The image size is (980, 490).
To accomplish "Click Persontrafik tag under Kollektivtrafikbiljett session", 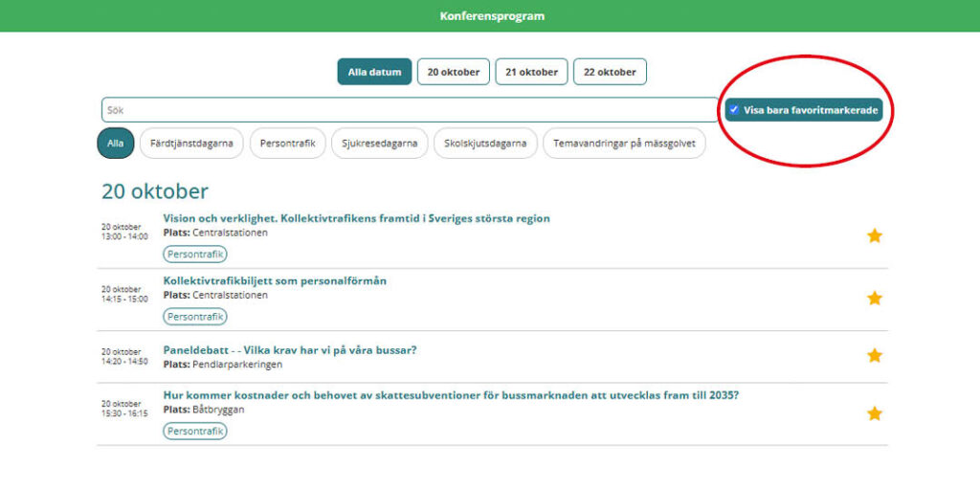I will (195, 317).
